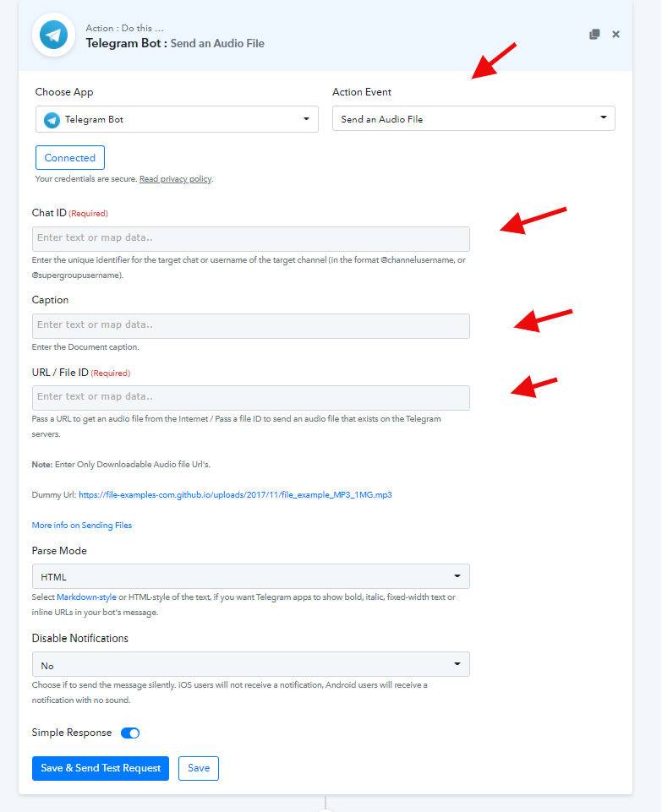
Task: Expand the Action Event dropdown
Action: (473, 118)
